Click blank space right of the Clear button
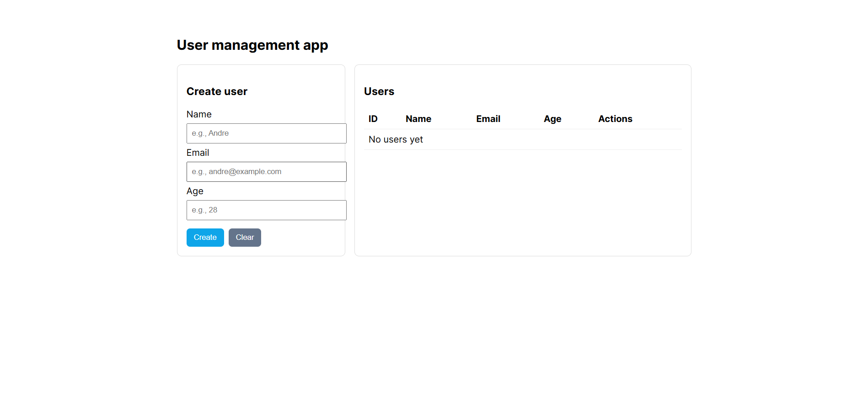Viewport: 868px width, 408px height. tap(302, 238)
